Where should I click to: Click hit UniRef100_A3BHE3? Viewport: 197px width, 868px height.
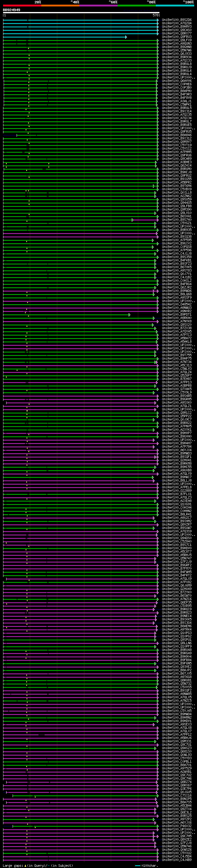coord(176,162)
